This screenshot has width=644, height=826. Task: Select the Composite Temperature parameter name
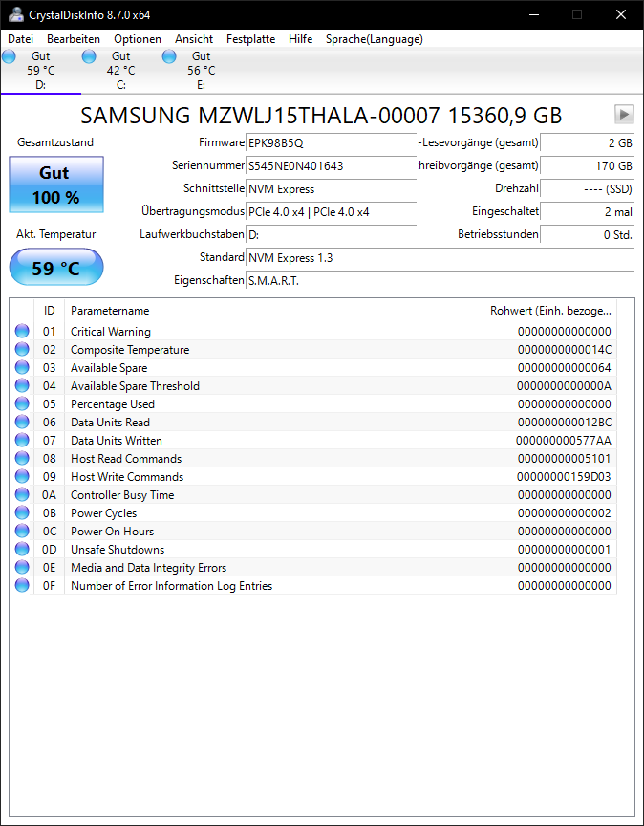130,350
